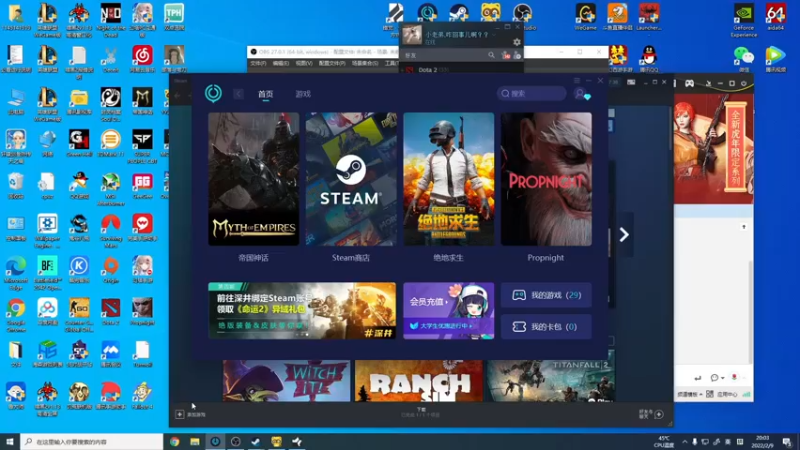The height and width of the screenshot is (450, 800).
Task: Open the GeForce Experience desktop shortcut
Action: pyautogui.click(x=743, y=20)
